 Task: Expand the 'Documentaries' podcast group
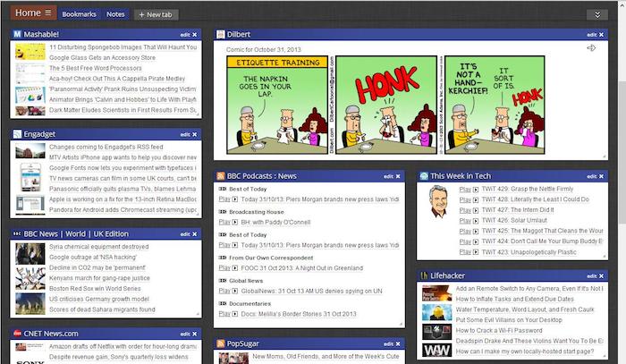(x=245, y=304)
